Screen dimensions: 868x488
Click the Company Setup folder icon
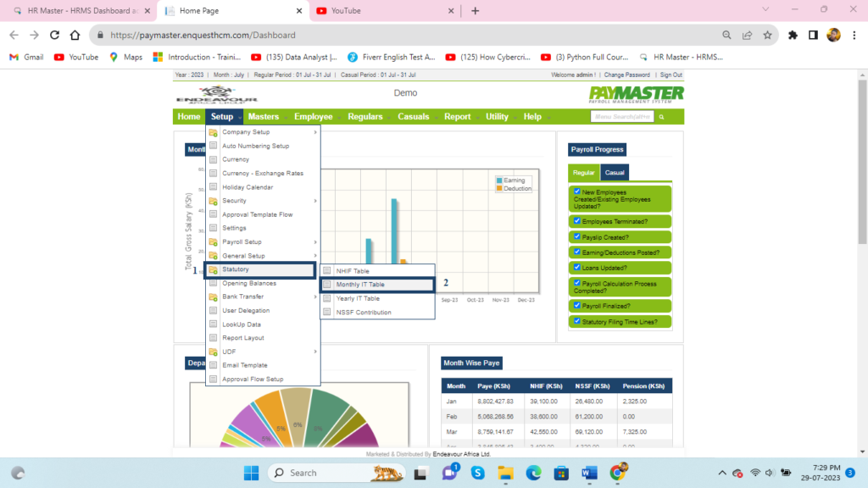click(x=214, y=132)
